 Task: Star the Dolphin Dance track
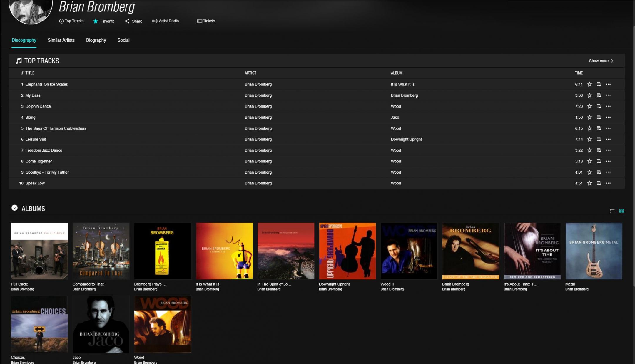[589, 106]
